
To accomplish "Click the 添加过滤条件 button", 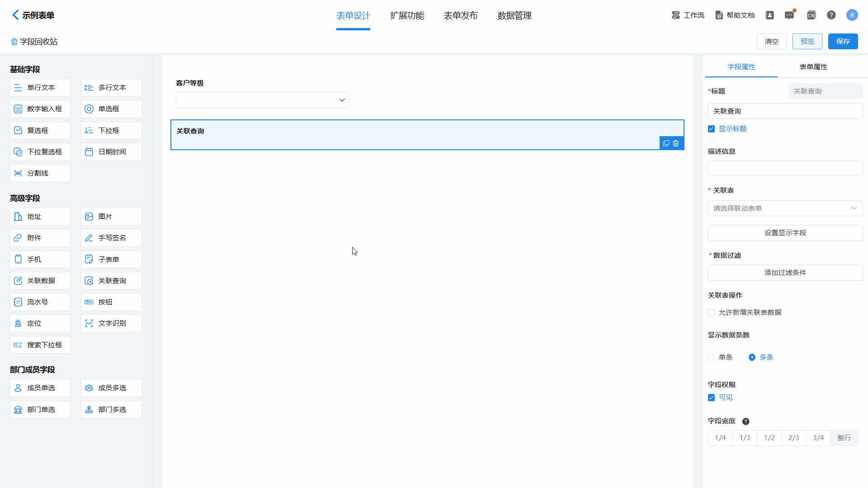I will [785, 273].
